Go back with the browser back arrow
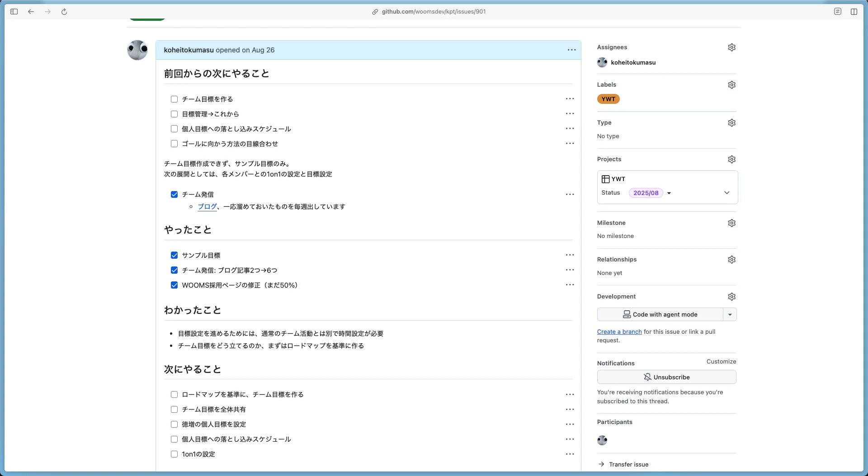The width and height of the screenshot is (868, 476). (31, 12)
